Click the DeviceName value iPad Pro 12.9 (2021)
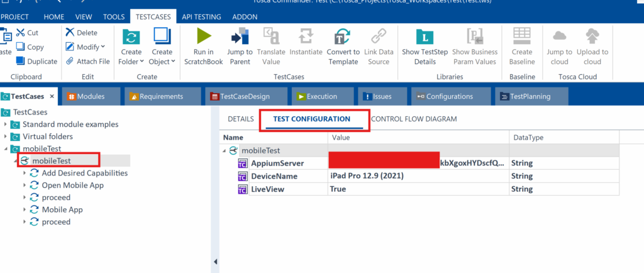This screenshot has width=644, height=273. click(x=367, y=176)
